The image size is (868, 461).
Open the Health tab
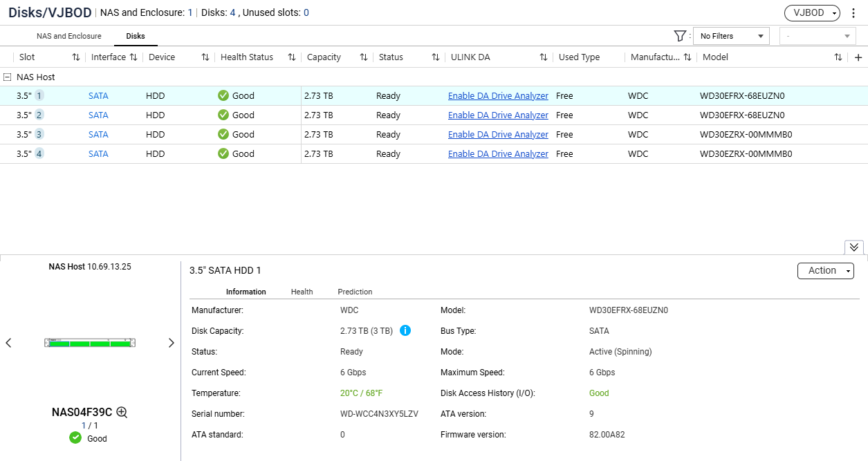tap(302, 292)
